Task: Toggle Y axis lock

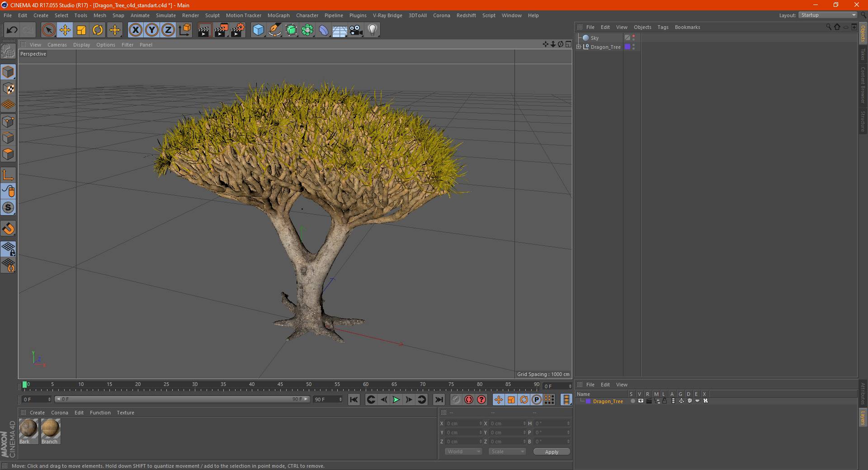Action: click(x=152, y=30)
